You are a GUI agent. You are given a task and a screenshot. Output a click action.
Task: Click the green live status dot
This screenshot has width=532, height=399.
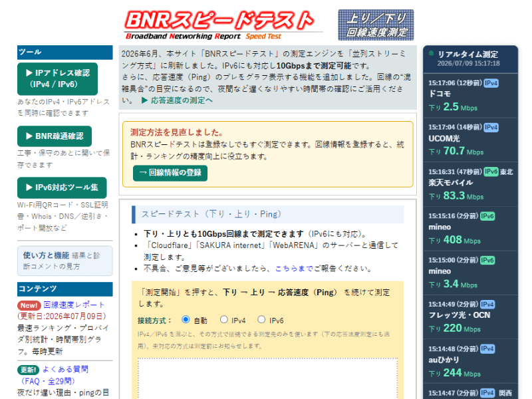(431, 53)
